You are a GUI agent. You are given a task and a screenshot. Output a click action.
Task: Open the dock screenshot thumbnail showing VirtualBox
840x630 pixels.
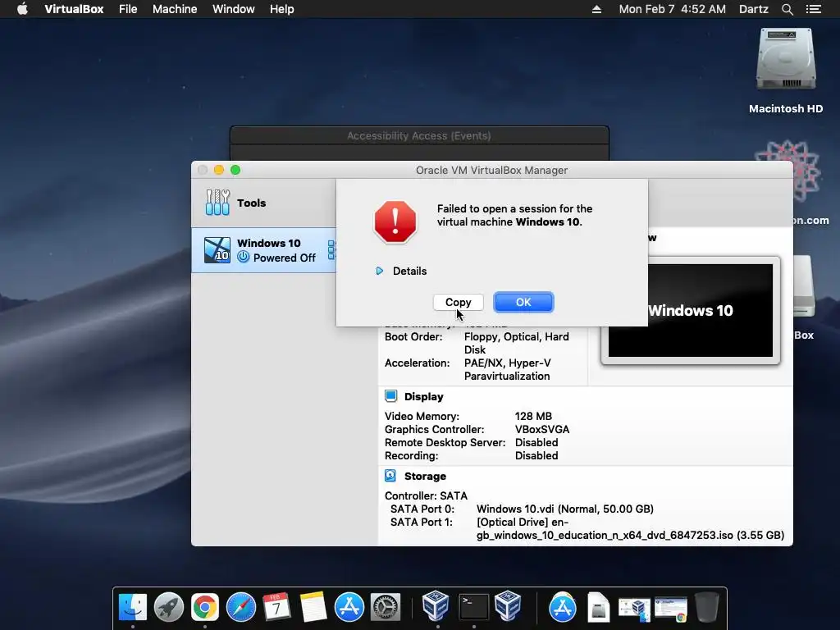point(635,608)
